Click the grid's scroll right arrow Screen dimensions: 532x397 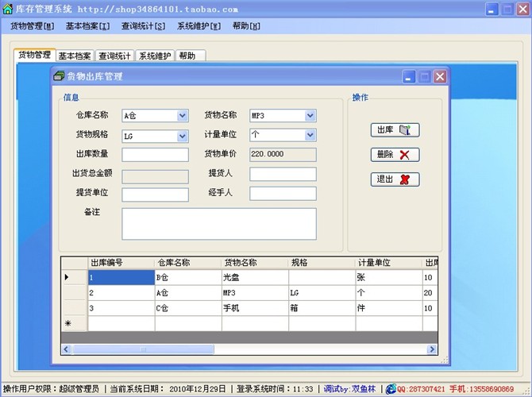pyautogui.click(x=432, y=349)
